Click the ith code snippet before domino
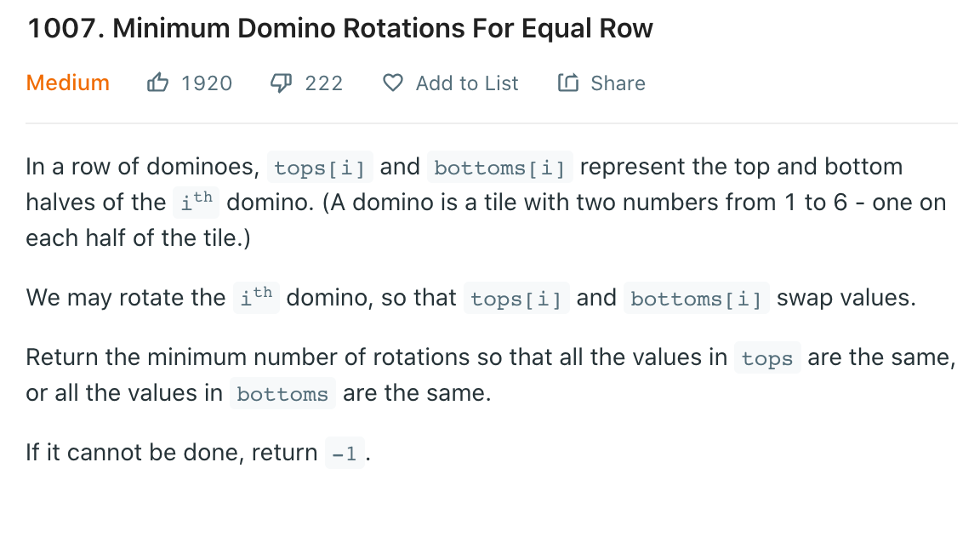980x548 pixels. [197, 202]
